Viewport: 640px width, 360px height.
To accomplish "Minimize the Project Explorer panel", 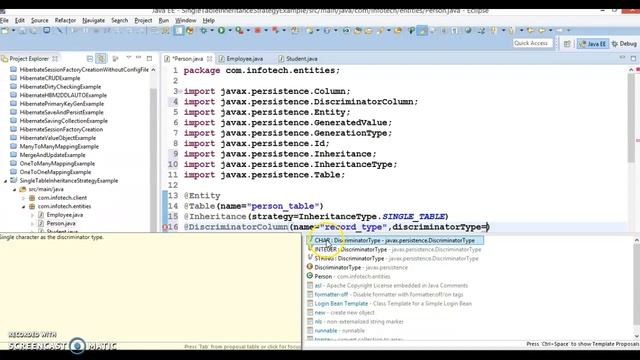I will (x=138, y=58).
